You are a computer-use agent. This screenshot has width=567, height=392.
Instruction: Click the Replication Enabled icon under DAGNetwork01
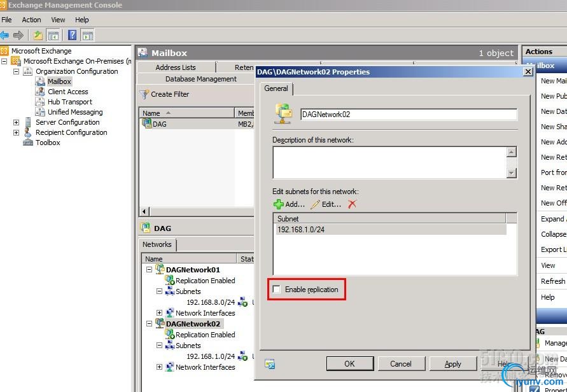(170, 280)
